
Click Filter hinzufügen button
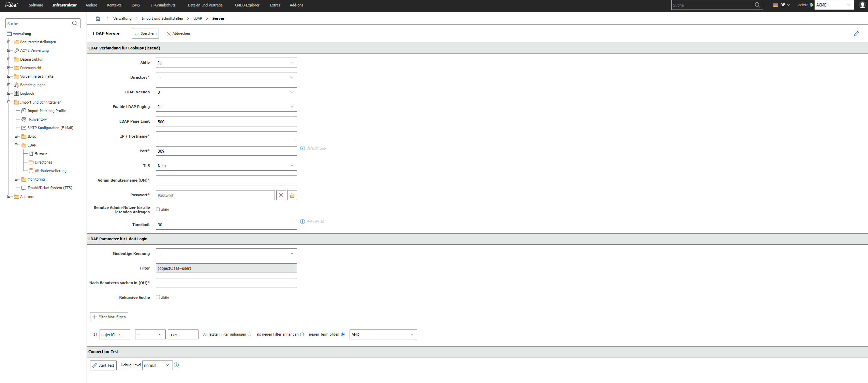[x=109, y=317]
